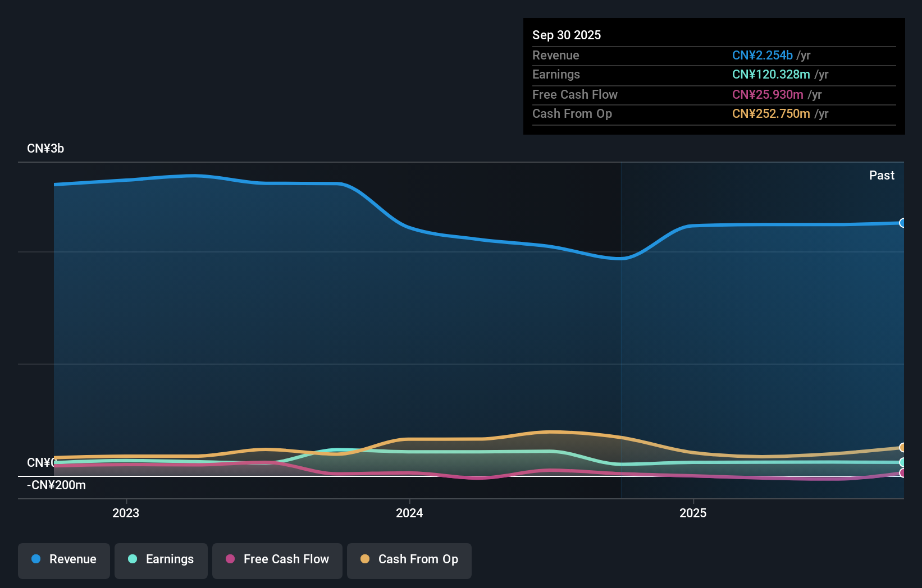Click the Free Cash Flow tooltip row label
922x588 pixels.
pyautogui.click(x=575, y=94)
